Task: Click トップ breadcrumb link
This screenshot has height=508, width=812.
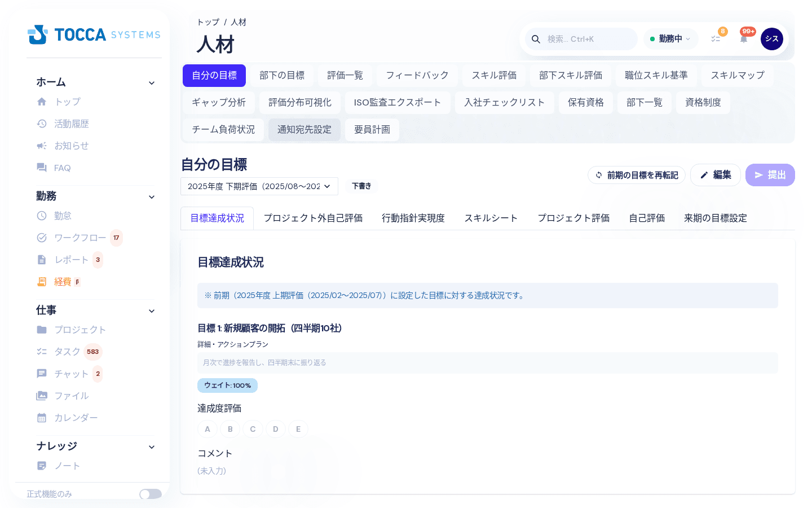Action: pos(208,22)
